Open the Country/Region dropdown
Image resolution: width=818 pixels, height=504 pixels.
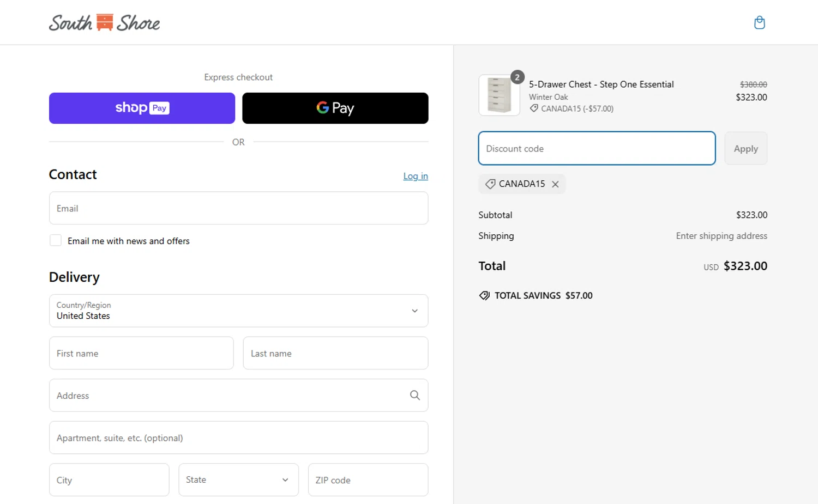pos(238,311)
